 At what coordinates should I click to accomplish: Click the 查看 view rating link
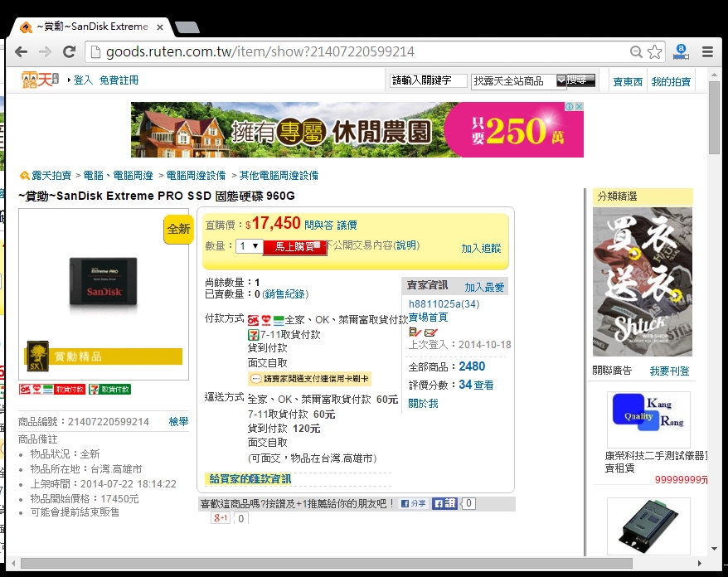click(483, 385)
